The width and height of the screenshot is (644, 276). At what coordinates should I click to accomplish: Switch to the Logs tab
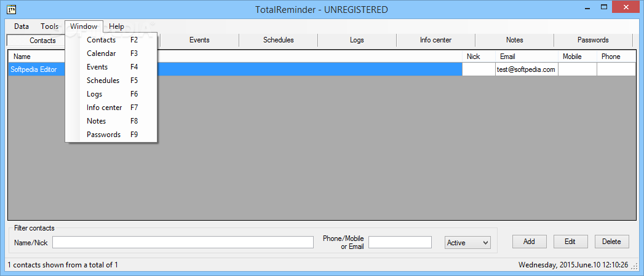tap(357, 40)
